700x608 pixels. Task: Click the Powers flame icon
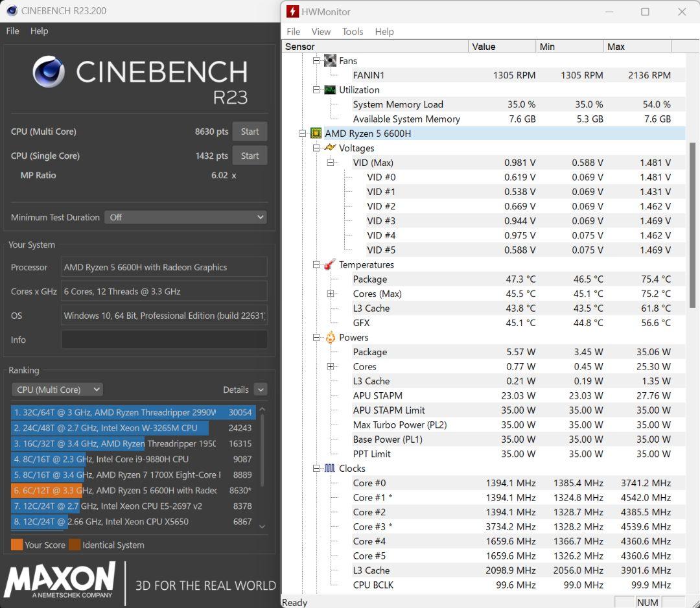tap(330, 337)
